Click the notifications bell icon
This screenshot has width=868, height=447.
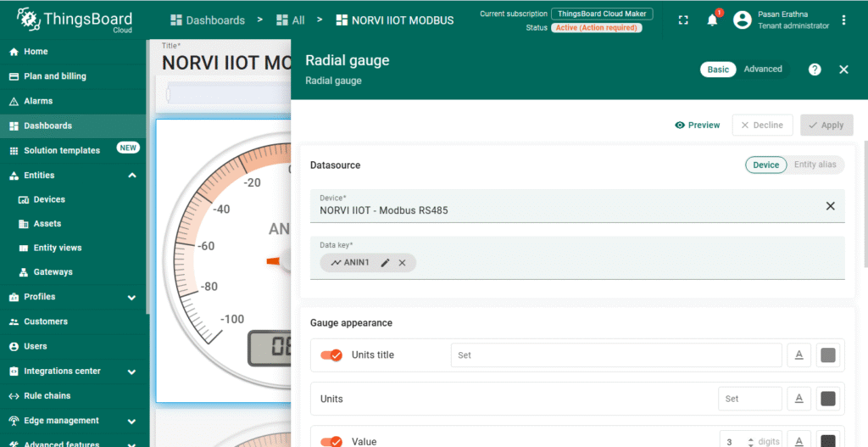[712, 20]
